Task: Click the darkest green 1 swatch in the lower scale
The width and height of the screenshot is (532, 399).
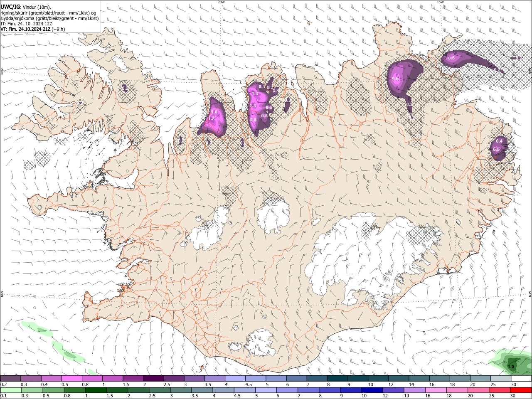Action: coord(96,390)
